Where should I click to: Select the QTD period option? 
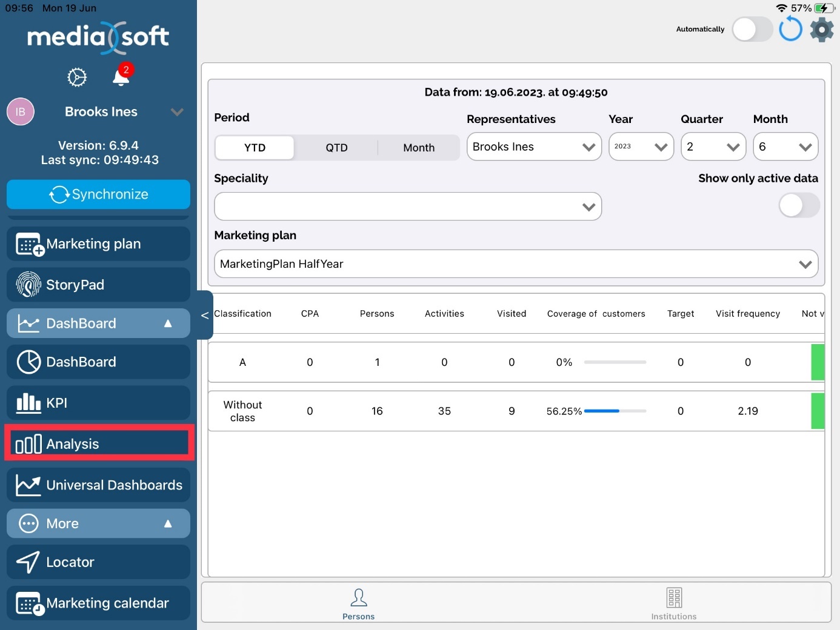coord(336,148)
